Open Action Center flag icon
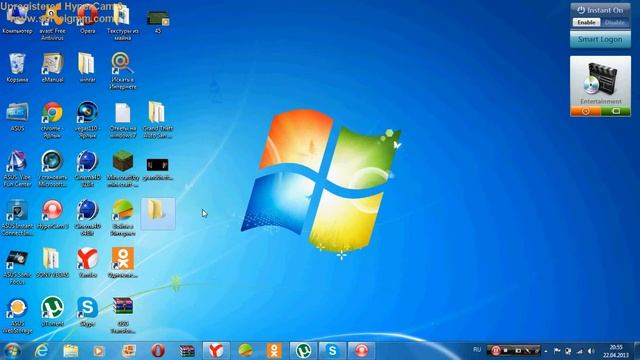Image resolution: width=640 pixels, height=360 pixels. pyautogui.click(x=557, y=351)
